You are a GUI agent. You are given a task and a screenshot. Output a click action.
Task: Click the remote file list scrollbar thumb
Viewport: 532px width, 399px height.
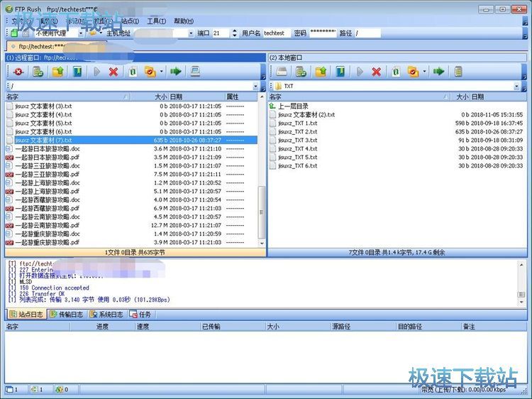point(261,212)
